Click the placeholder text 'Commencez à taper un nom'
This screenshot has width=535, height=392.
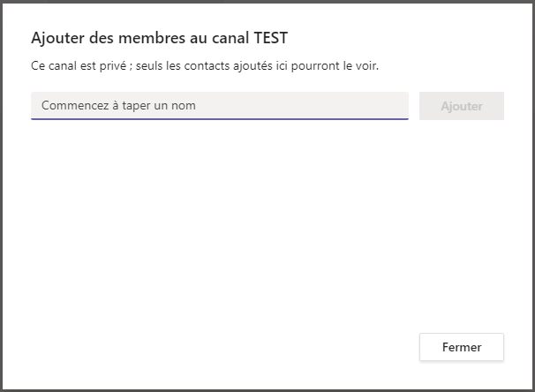click(118, 106)
